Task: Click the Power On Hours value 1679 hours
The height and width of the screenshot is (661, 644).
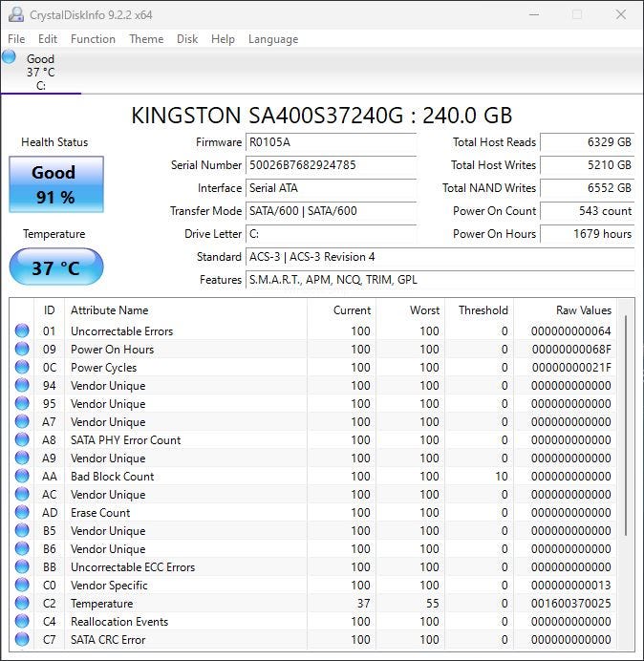Action: pyautogui.click(x=587, y=233)
